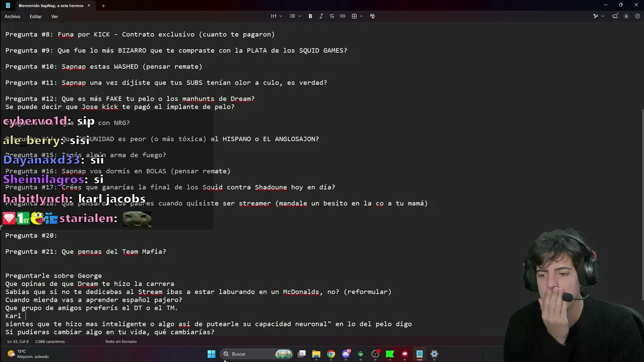Open Windows Settings from the taskbar
The image size is (644, 362).
(x=434, y=354)
